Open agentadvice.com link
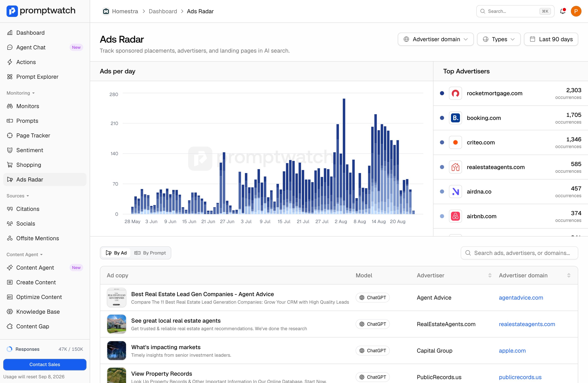Screen dimensions: 588x383 [x=521, y=298]
